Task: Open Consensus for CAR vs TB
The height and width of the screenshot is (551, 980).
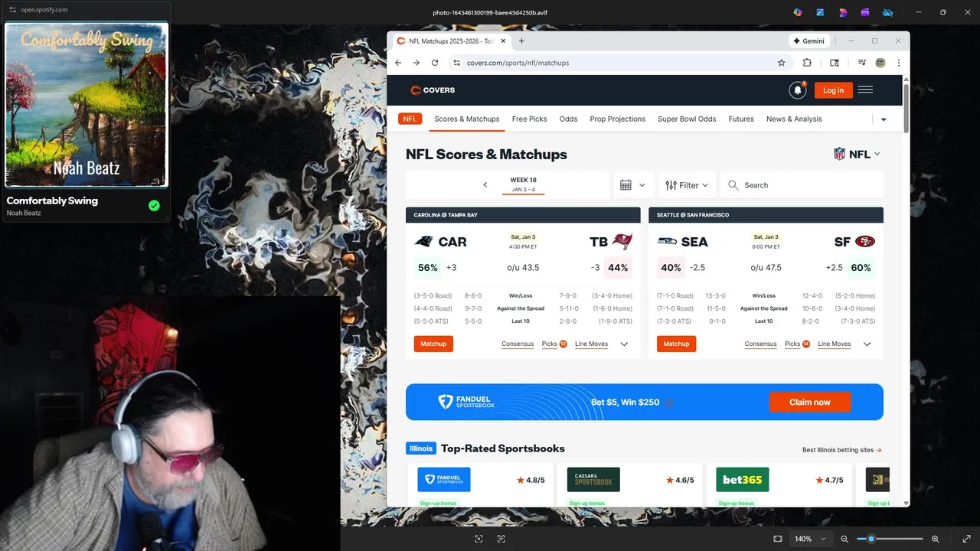Action: (518, 344)
